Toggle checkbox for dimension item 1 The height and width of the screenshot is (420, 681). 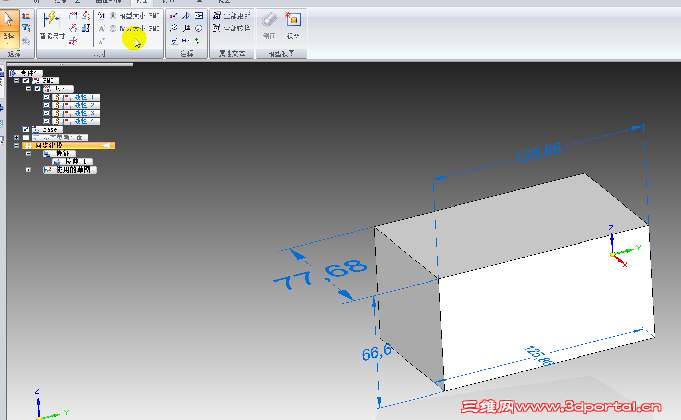[x=46, y=97]
